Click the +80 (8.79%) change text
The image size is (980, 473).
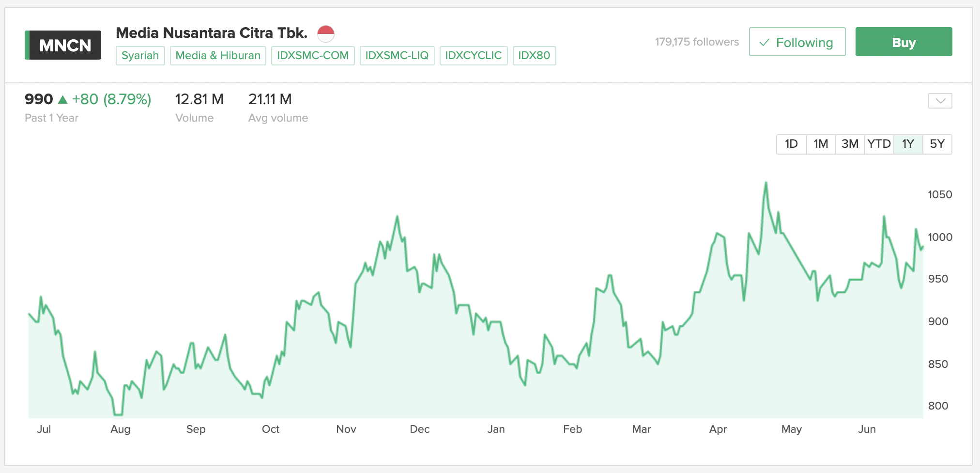click(112, 99)
